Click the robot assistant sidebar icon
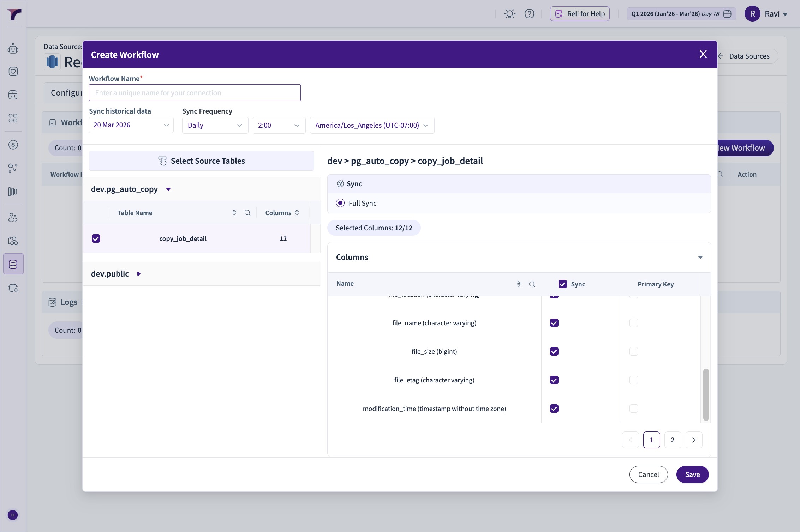This screenshot has width=800, height=532. 13,48
